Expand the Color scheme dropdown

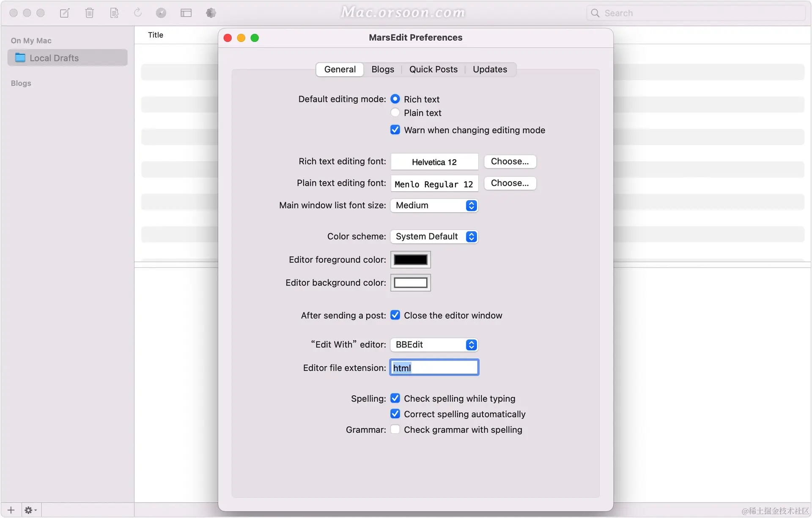[434, 237]
